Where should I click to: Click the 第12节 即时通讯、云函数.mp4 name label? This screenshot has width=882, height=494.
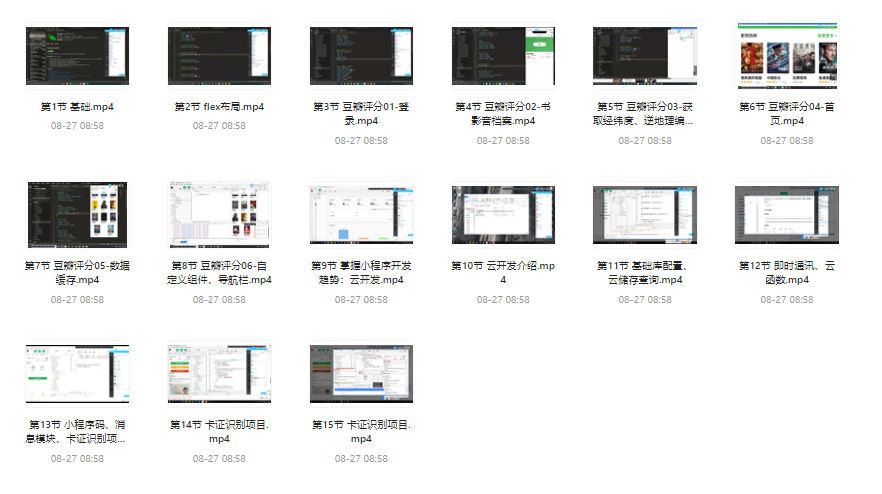point(786,272)
